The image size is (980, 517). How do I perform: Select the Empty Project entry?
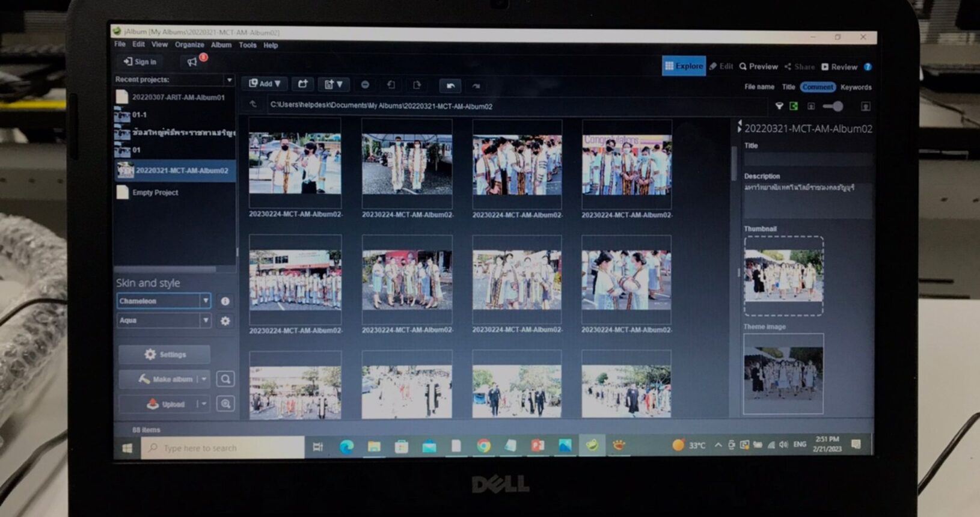[174, 192]
